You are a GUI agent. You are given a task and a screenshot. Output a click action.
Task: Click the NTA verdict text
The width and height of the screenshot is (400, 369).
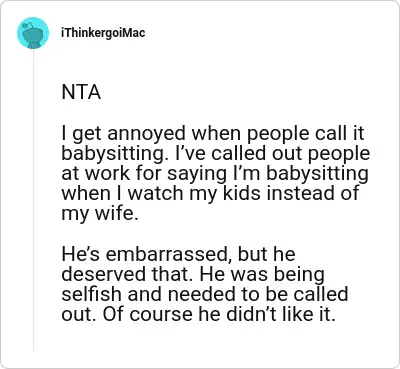tap(81, 92)
